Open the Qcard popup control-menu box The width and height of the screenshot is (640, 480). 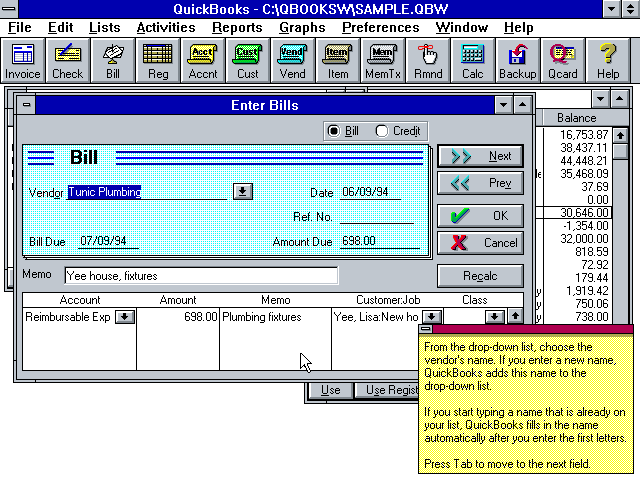(x=426, y=329)
